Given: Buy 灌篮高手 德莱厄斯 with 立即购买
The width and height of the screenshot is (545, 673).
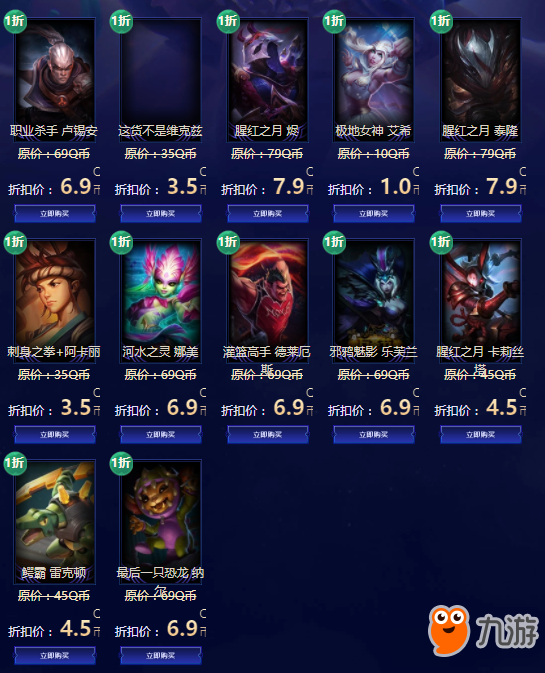Looking at the screenshot, I should tap(267, 434).
